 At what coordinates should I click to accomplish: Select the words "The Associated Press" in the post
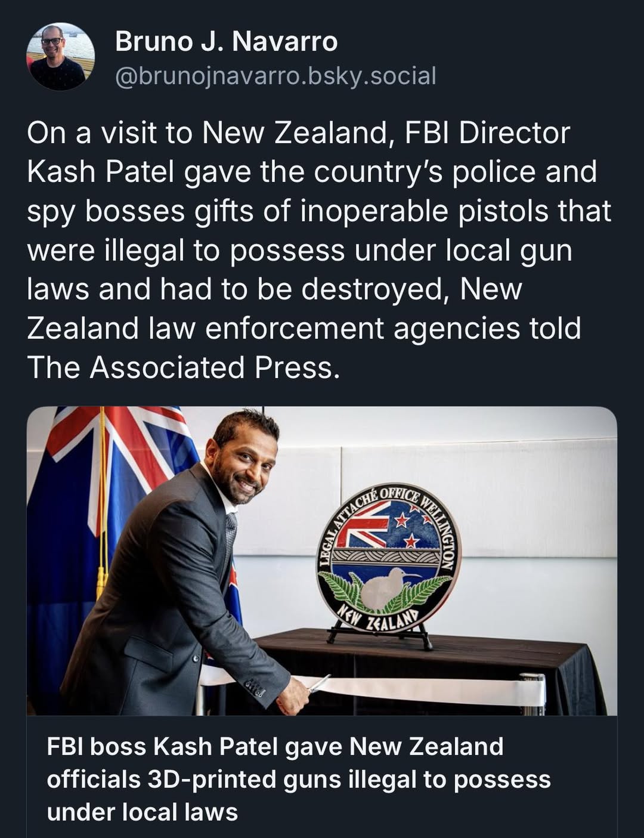[183, 367]
